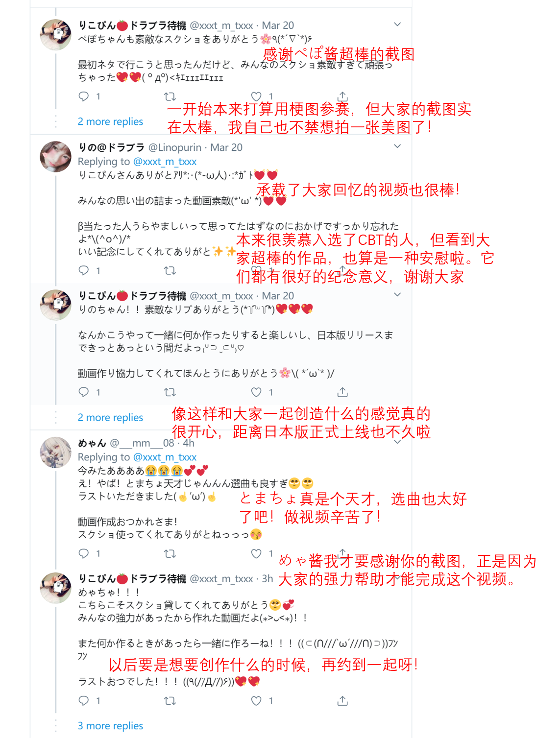Open めゃん's profile avatar
560x738 pixels.
pyautogui.click(x=55, y=452)
